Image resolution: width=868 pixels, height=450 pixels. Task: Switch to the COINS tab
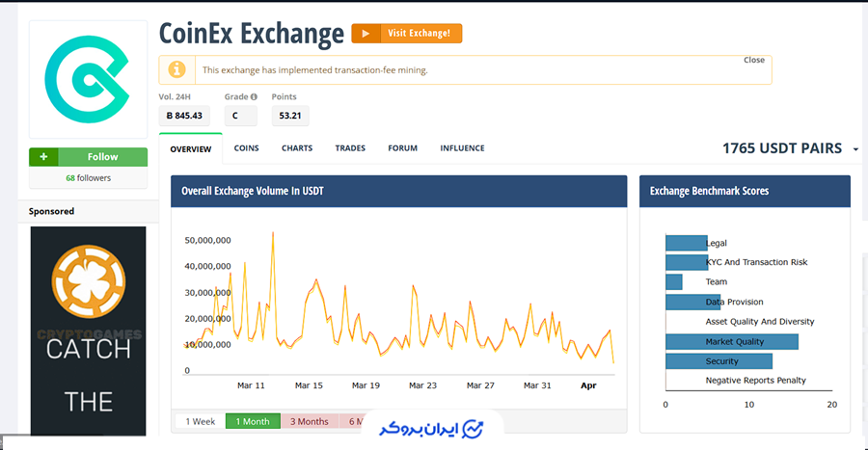click(x=246, y=148)
